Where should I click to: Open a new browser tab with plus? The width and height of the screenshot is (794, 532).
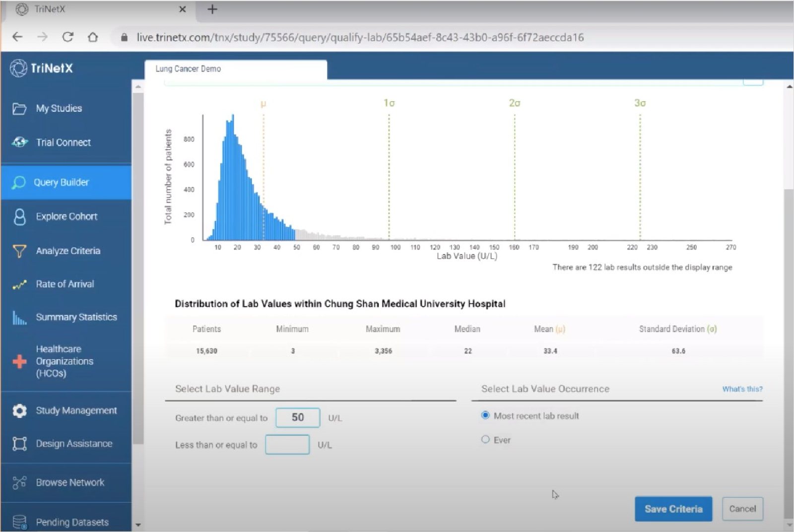(212, 9)
